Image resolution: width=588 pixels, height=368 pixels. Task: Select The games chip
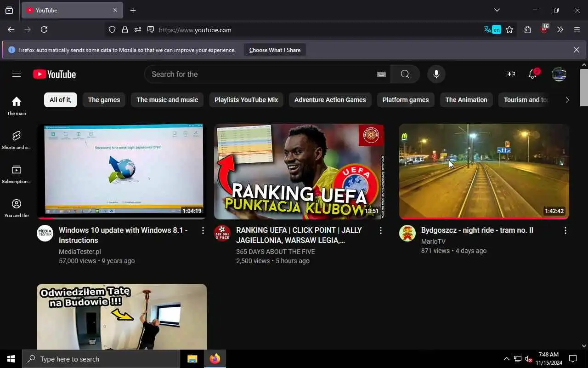(x=104, y=100)
